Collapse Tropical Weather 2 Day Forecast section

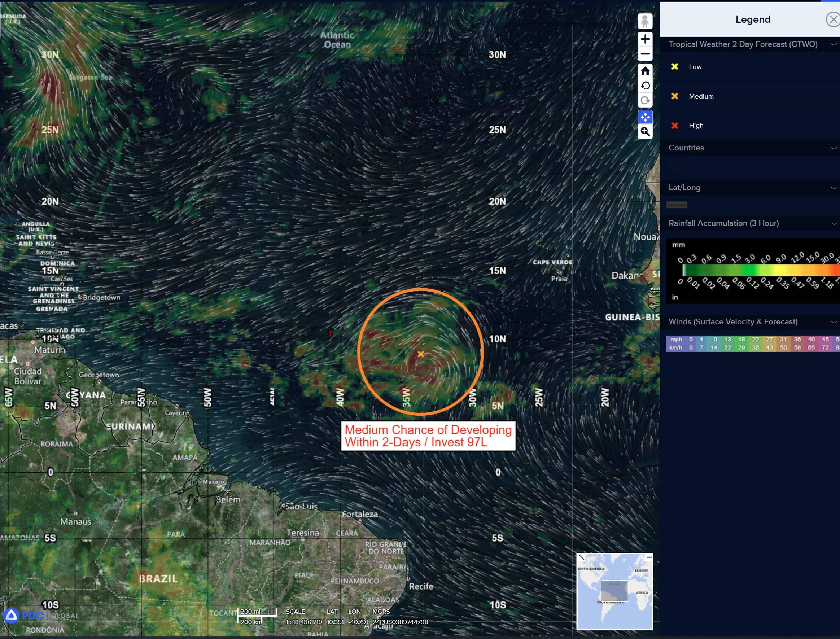(834, 44)
